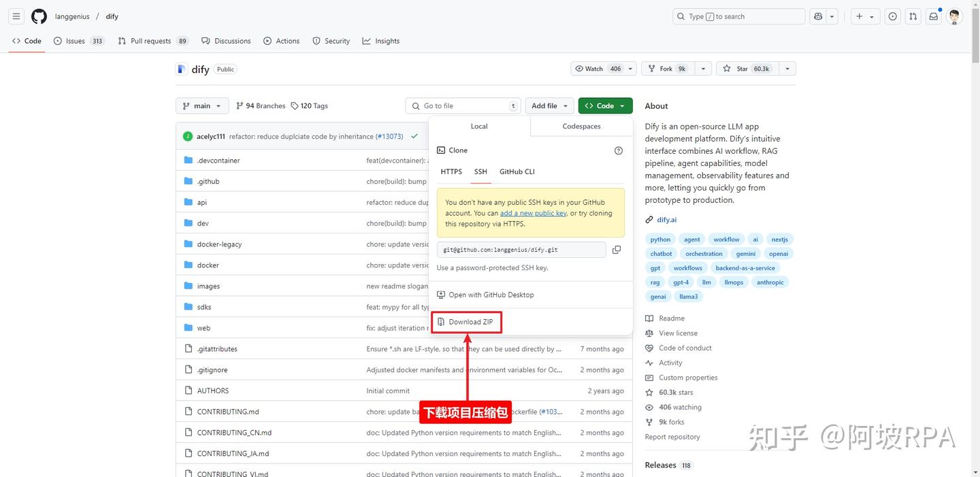
Task: Click the Fork repository button
Action: (668, 69)
